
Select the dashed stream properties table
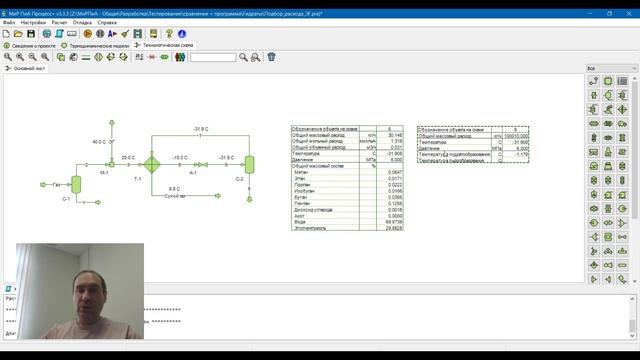(x=473, y=144)
